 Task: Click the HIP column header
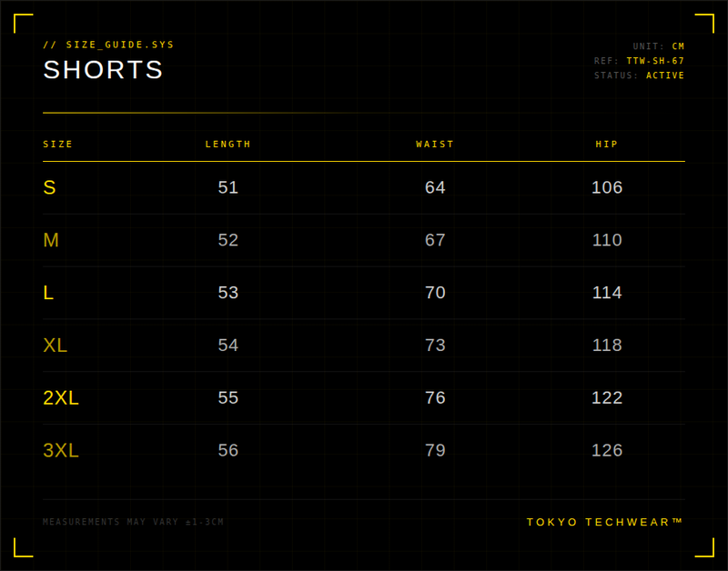point(607,145)
